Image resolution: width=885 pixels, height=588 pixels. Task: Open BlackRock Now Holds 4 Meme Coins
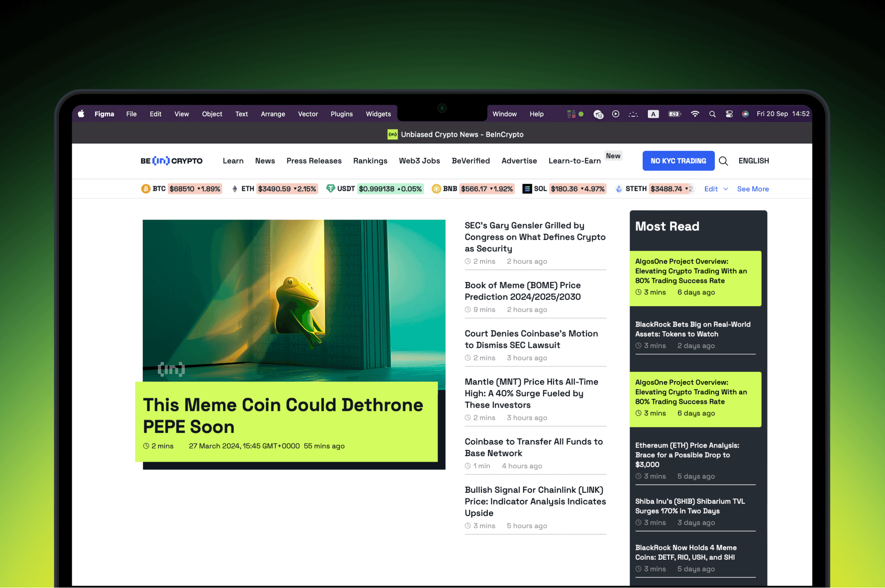686,552
